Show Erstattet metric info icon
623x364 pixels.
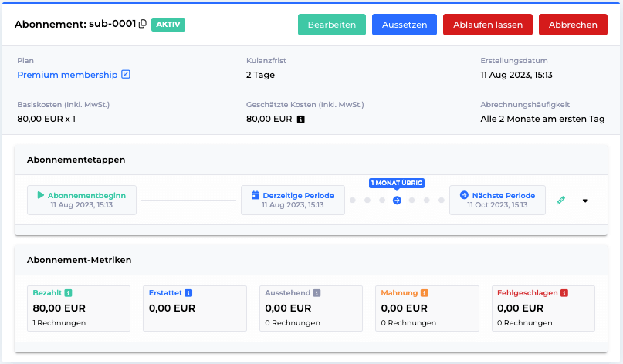pos(188,293)
